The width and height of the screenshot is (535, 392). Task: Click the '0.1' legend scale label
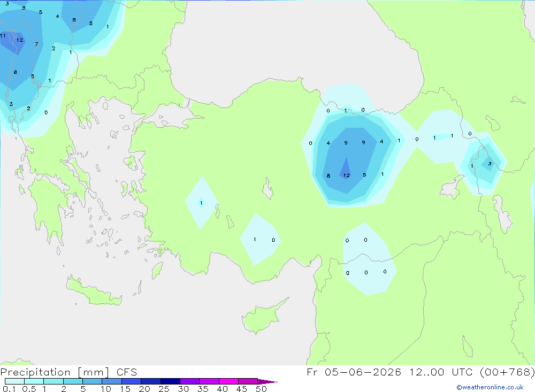[x=9, y=389]
